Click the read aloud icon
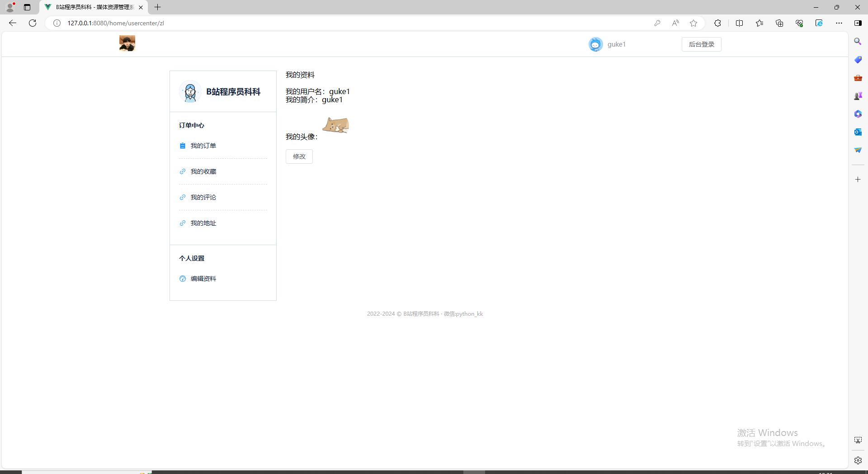 675,23
